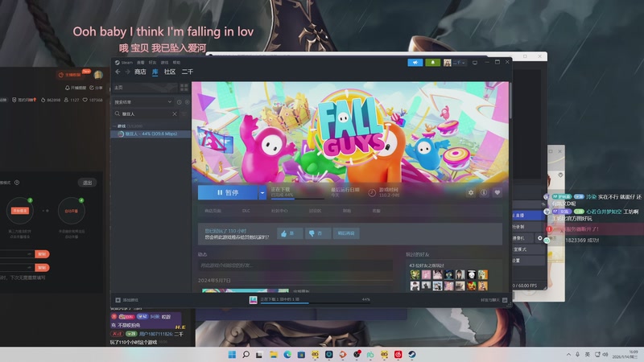This screenshot has height=362, width=644.
Task: Click the 主页 home button in library sidebar
Action: click(145, 88)
